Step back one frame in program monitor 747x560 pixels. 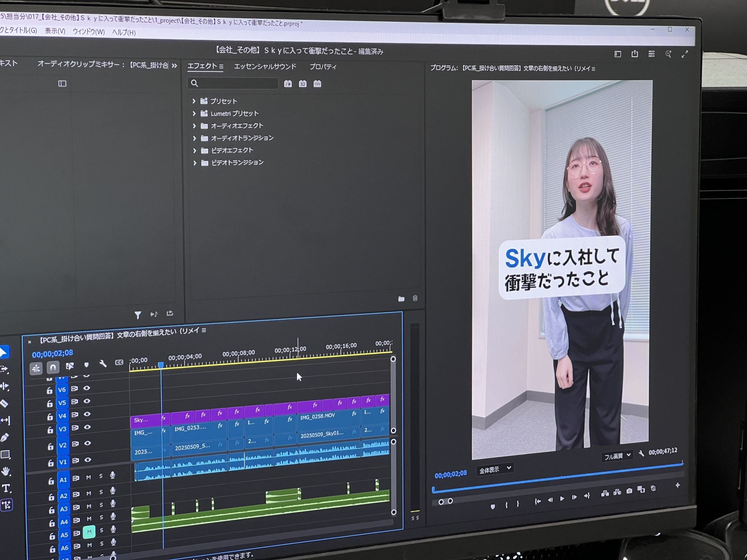pyautogui.click(x=550, y=500)
